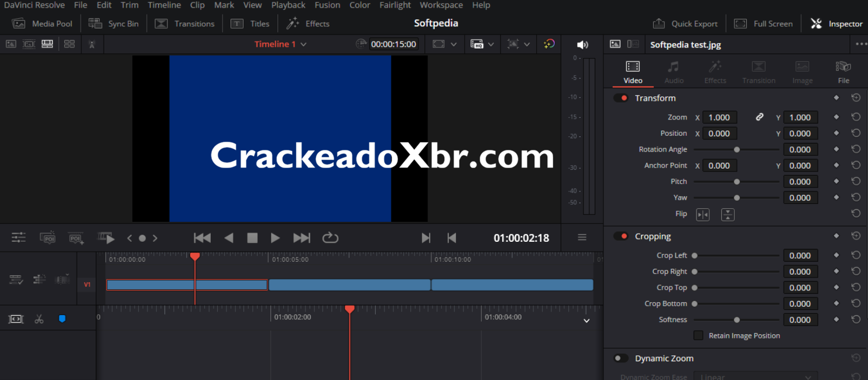Image resolution: width=868 pixels, height=380 pixels.
Task: Click the Dynamic Zoom Ease dropdown
Action: 756,376
